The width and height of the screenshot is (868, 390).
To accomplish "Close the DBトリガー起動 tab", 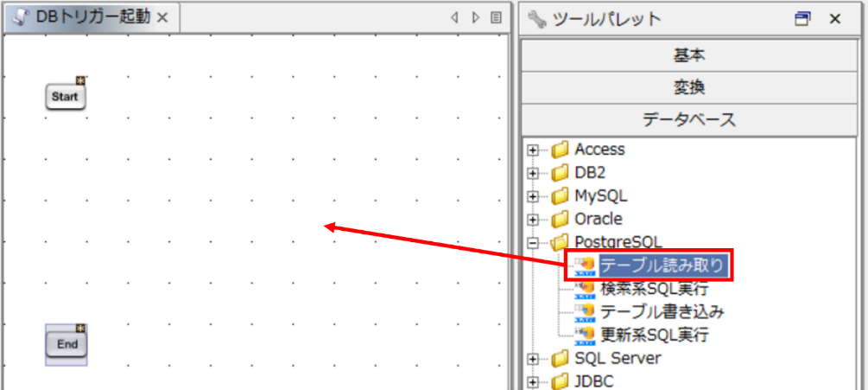I will (x=162, y=18).
